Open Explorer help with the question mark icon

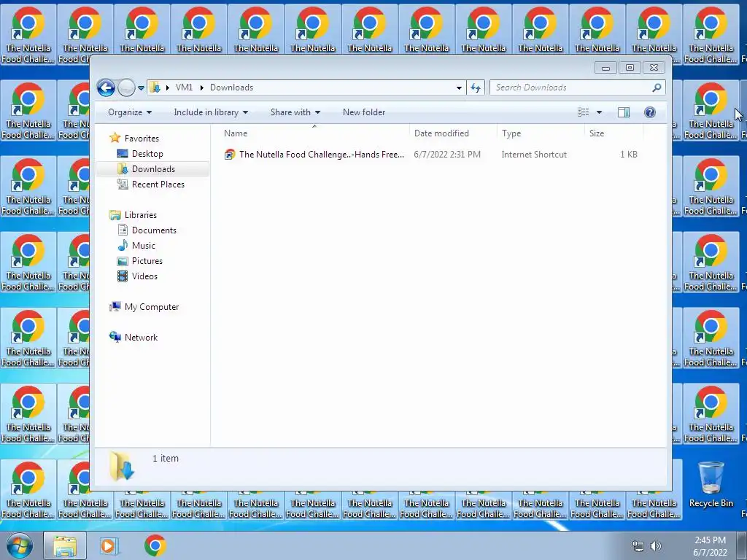pos(650,112)
